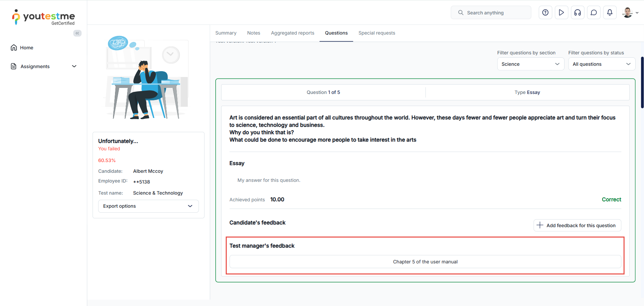644x306 pixels.
Task: Open the video tutorials play icon
Action: click(561, 13)
